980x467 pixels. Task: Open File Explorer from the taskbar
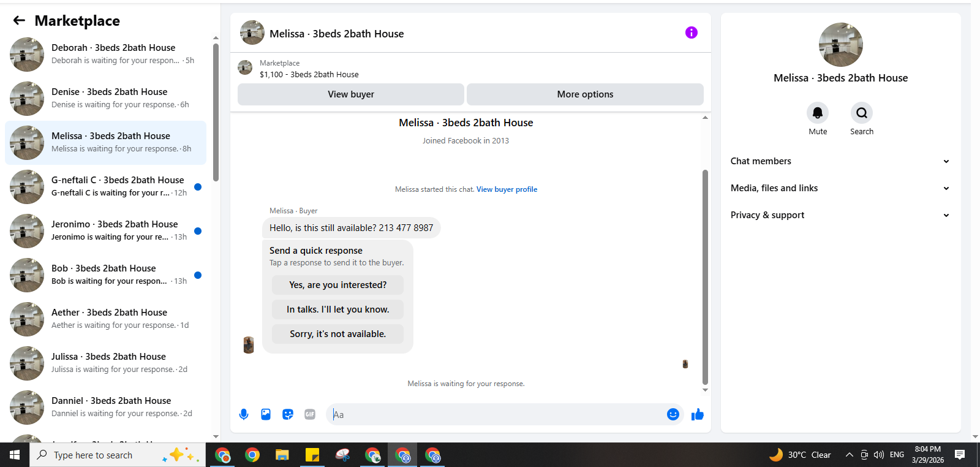click(282, 455)
